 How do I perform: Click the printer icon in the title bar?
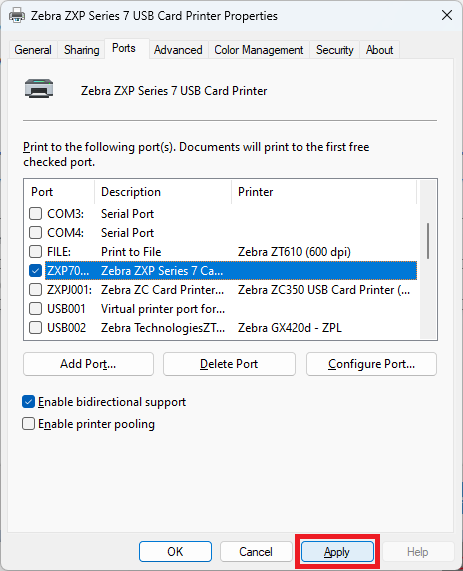(x=17, y=16)
